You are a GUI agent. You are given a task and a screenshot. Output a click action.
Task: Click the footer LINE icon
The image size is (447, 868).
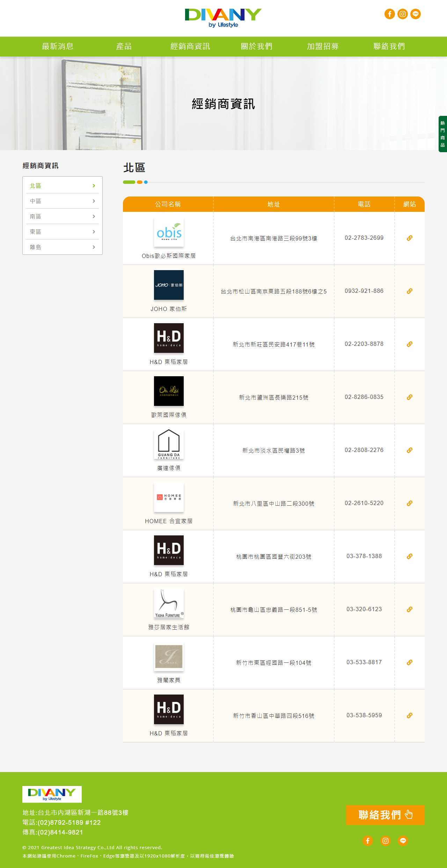coord(403,841)
